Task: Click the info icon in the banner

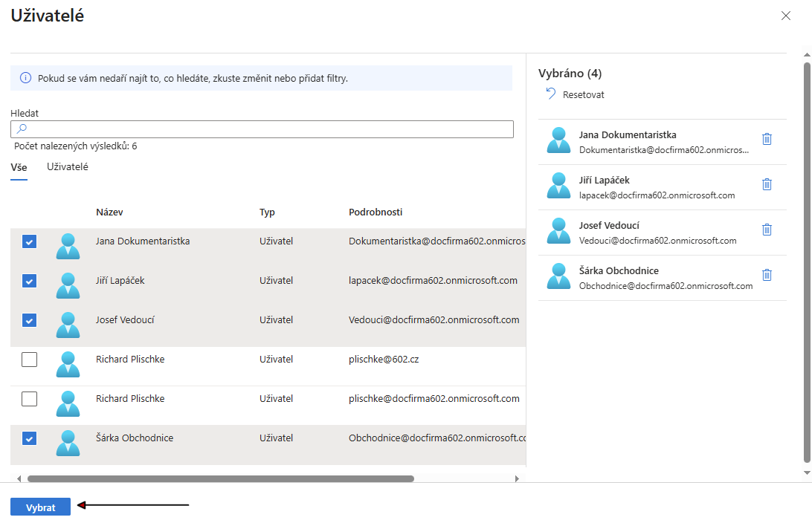Action: pyautogui.click(x=25, y=78)
